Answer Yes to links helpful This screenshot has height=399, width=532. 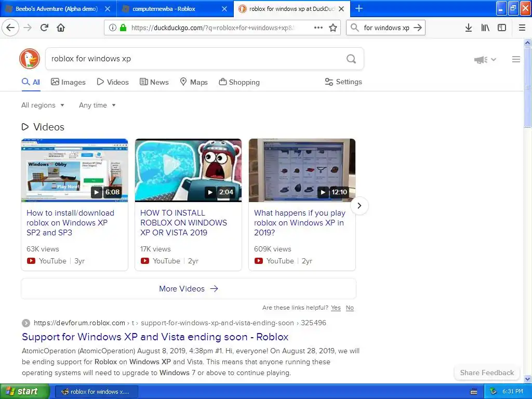tap(336, 308)
